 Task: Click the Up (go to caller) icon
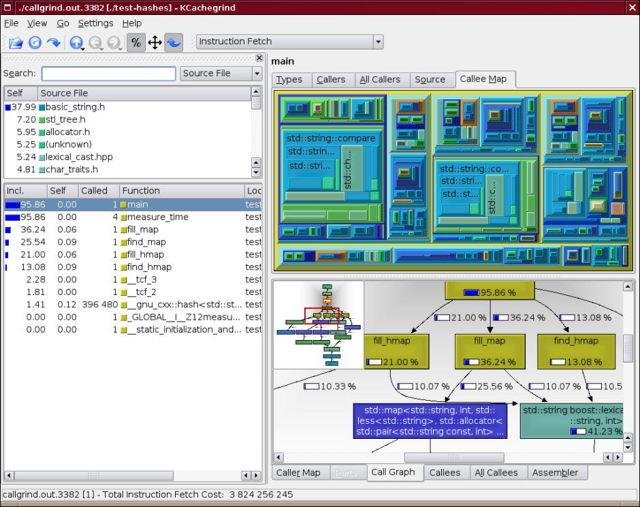(x=76, y=42)
